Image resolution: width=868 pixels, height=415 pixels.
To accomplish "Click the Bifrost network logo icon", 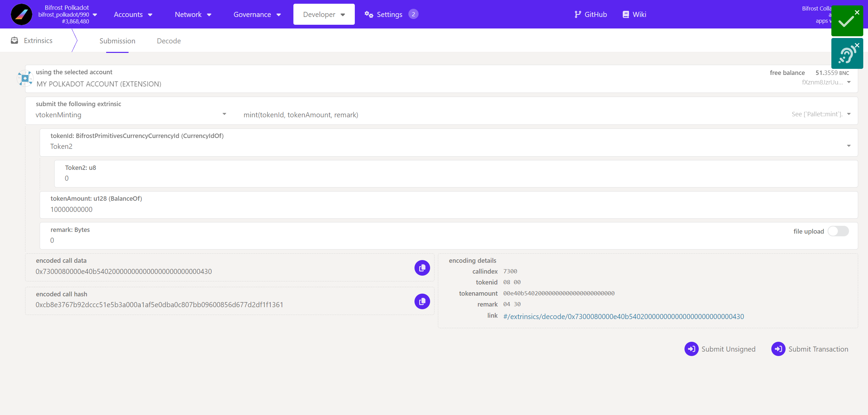I will point(21,14).
